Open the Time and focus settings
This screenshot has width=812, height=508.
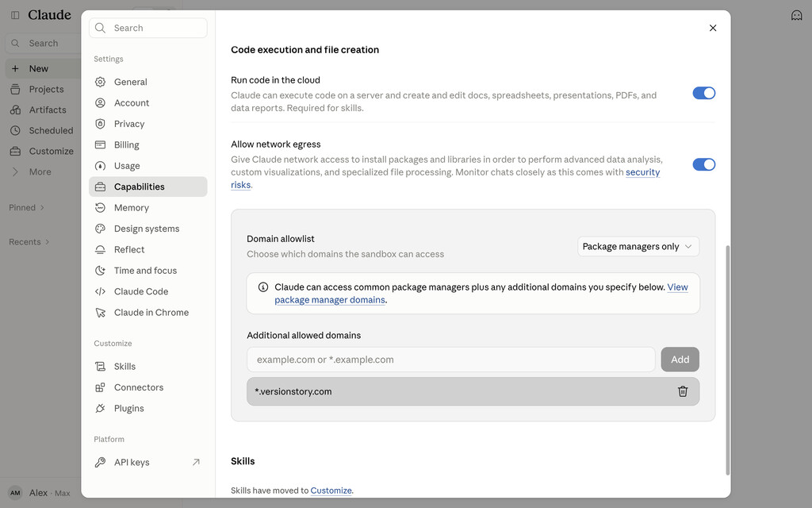(x=148, y=271)
